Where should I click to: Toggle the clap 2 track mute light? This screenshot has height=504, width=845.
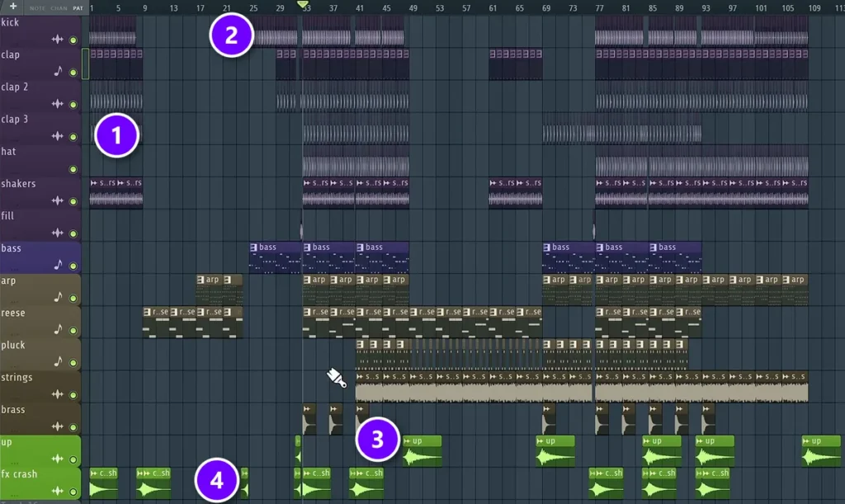[x=73, y=105]
